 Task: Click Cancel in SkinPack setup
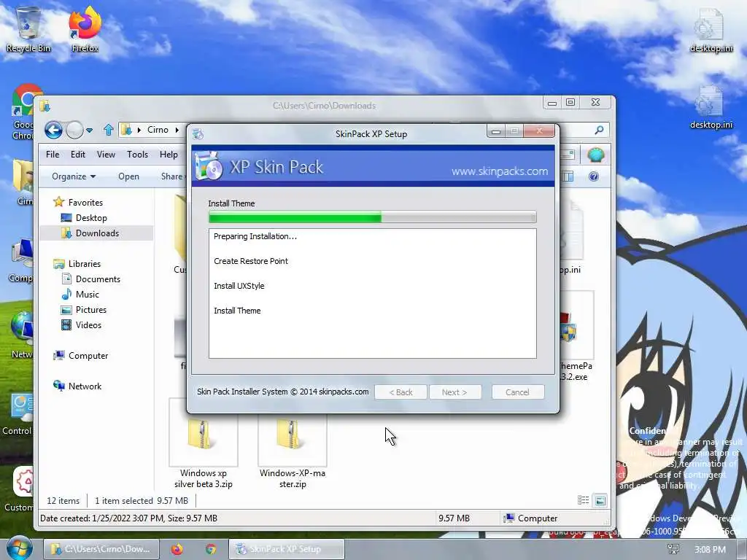[517, 392]
